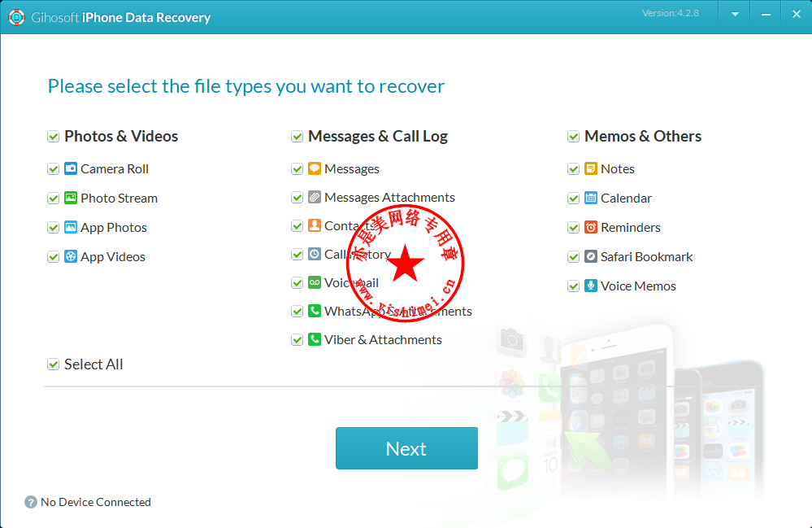Toggle the Memos & Others group checkbox
Image resolution: width=812 pixels, height=528 pixels.
pos(573,137)
